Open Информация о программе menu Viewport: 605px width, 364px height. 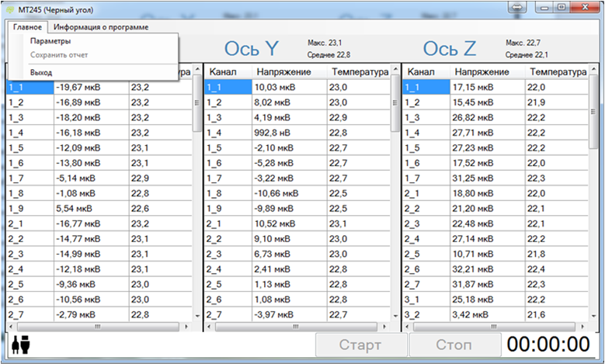coord(101,27)
